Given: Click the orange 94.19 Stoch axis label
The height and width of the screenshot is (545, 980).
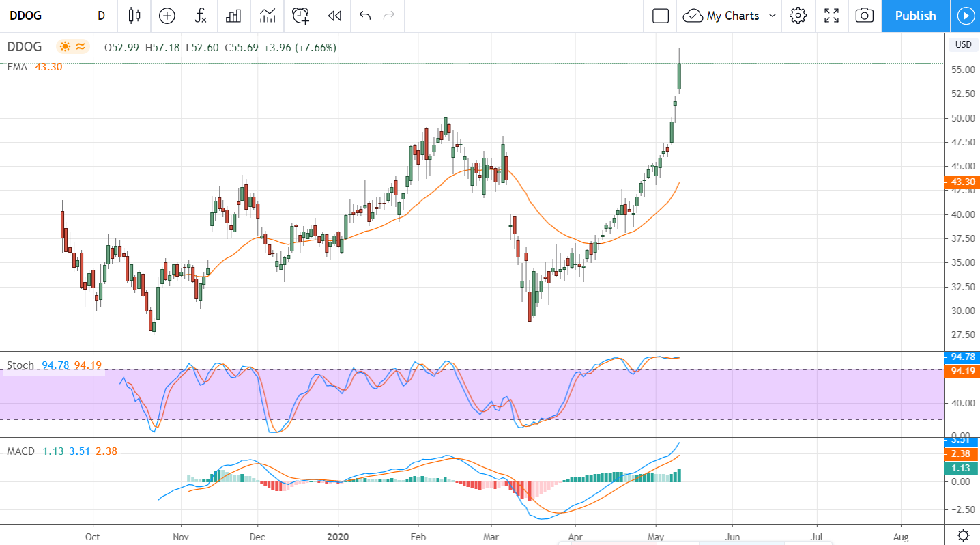Looking at the screenshot, I should pyautogui.click(x=962, y=372).
